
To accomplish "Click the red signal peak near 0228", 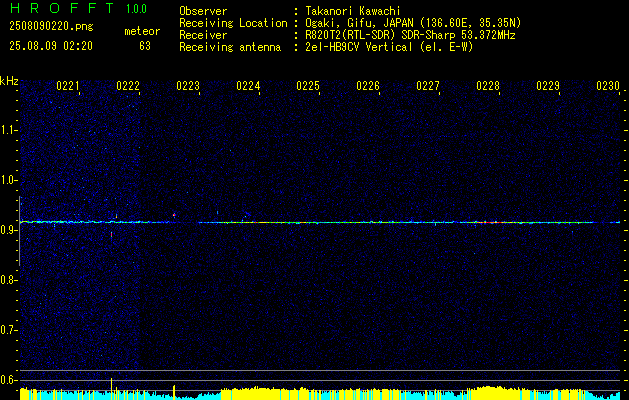I will click(490, 222).
